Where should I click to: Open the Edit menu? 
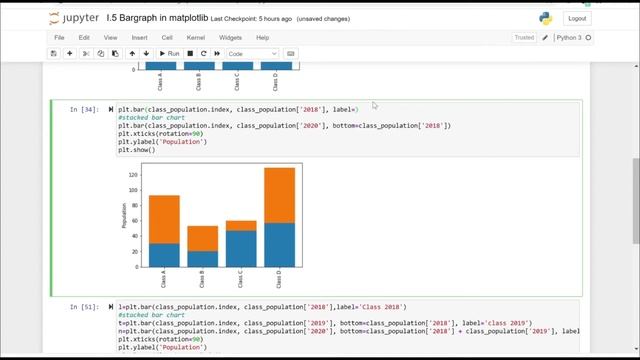[84, 38]
